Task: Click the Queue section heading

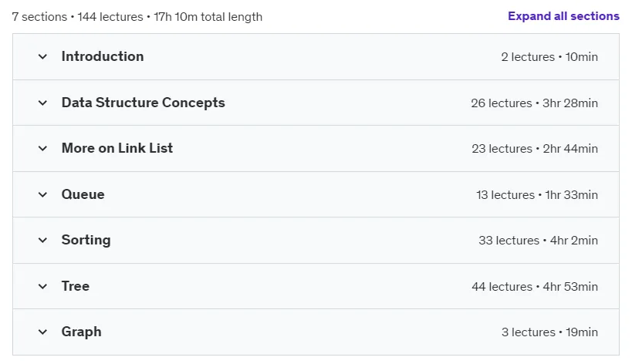Action: coord(83,194)
